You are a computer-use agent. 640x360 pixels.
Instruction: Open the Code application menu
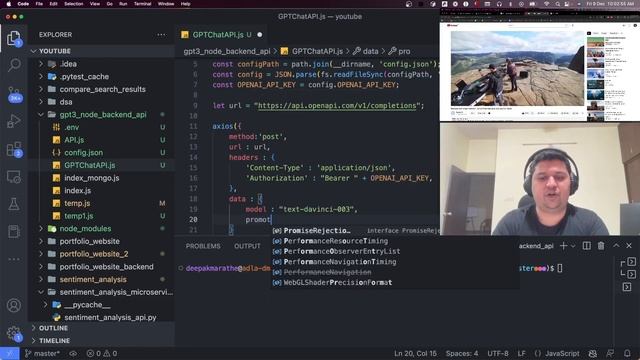23,4
